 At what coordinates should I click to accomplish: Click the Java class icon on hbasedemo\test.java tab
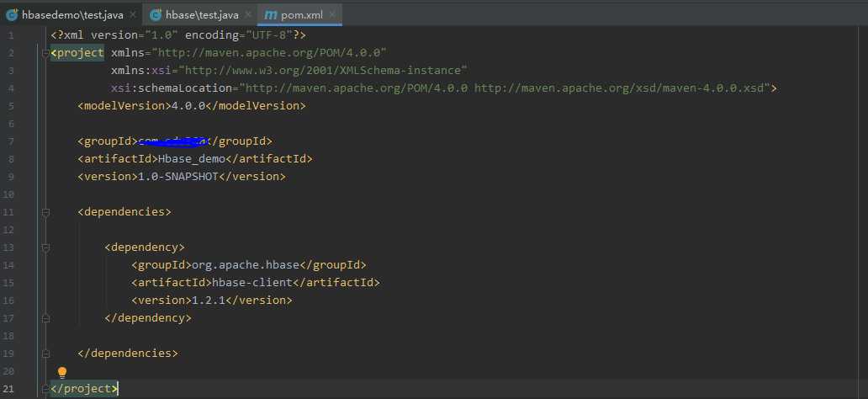(12, 15)
